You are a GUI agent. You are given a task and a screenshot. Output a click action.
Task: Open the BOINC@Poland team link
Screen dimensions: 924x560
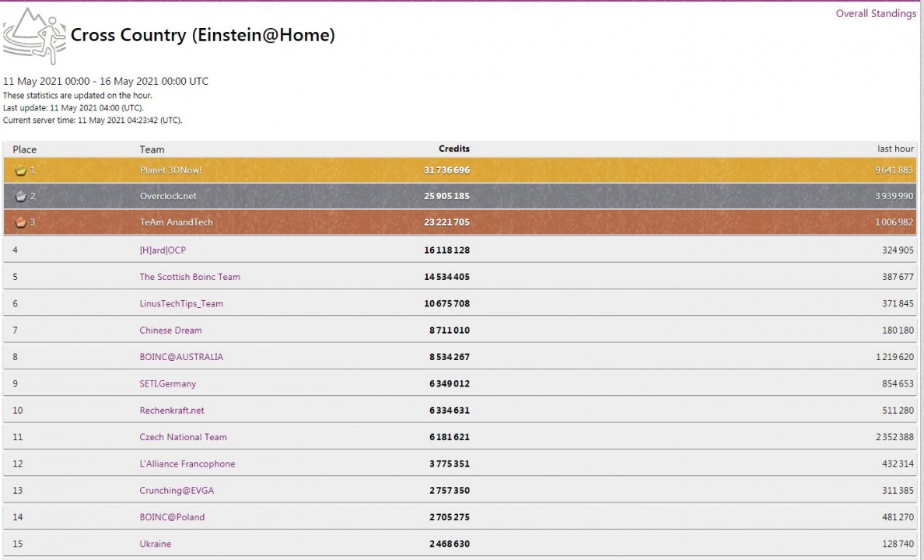click(x=172, y=517)
